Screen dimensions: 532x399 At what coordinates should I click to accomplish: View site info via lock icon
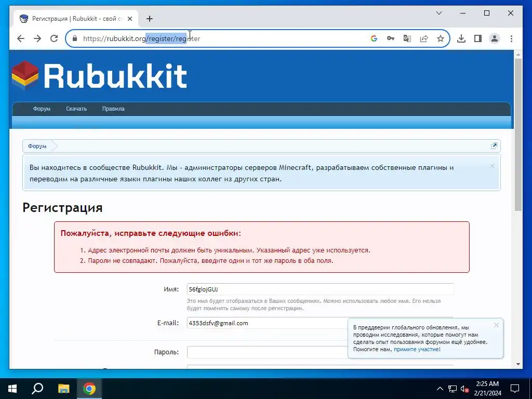point(75,38)
